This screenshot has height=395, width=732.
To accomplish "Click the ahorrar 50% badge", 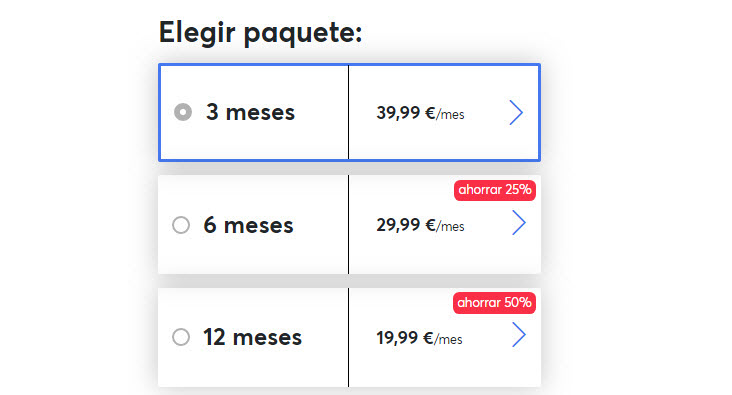I will (494, 303).
